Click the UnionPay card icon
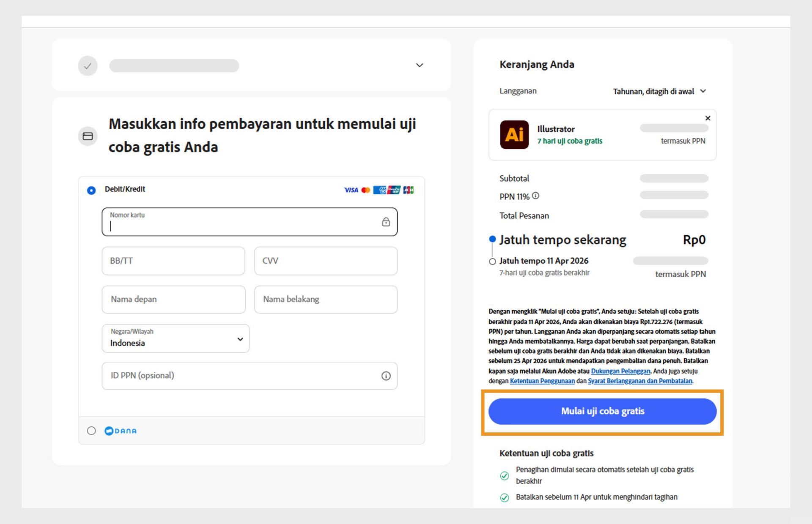This screenshot has width=812, height=524. 393,190
